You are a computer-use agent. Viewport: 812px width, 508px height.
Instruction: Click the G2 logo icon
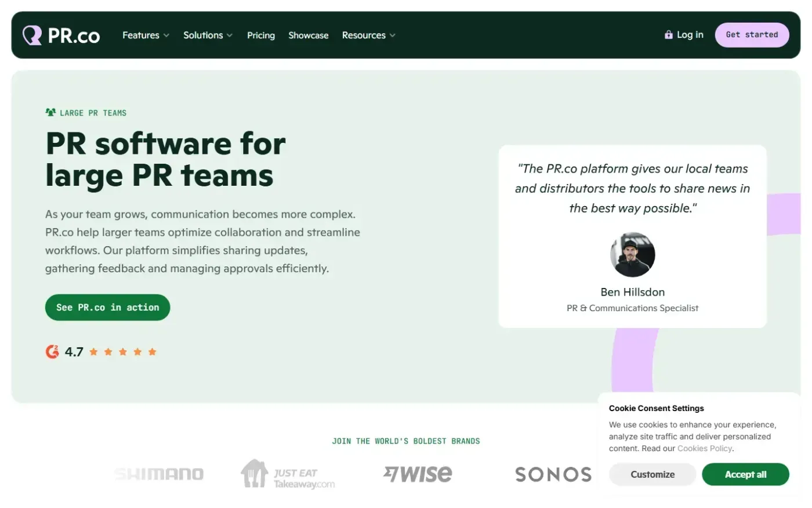click(x=52, y=352)
